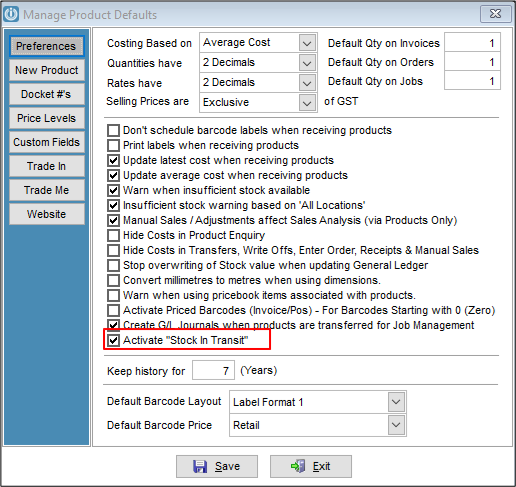
Task: Open Quantities have decimals dropdown
Action: click(307, 63)
